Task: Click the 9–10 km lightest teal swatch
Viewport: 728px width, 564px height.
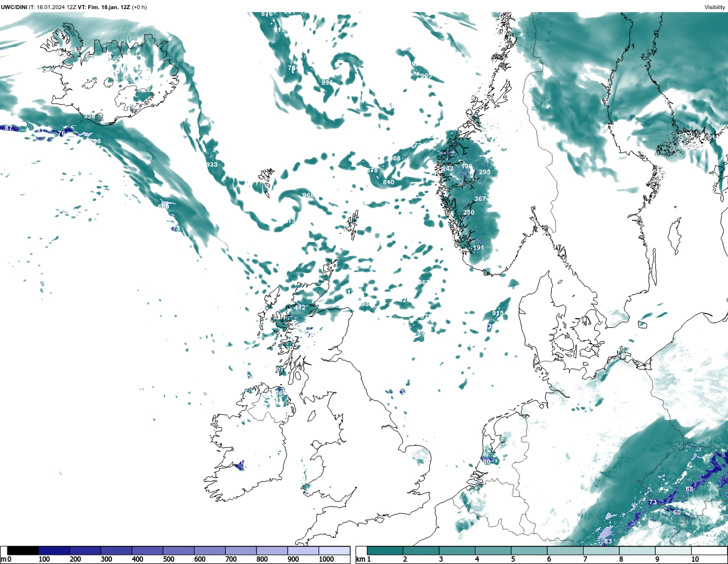Action: 673,551
